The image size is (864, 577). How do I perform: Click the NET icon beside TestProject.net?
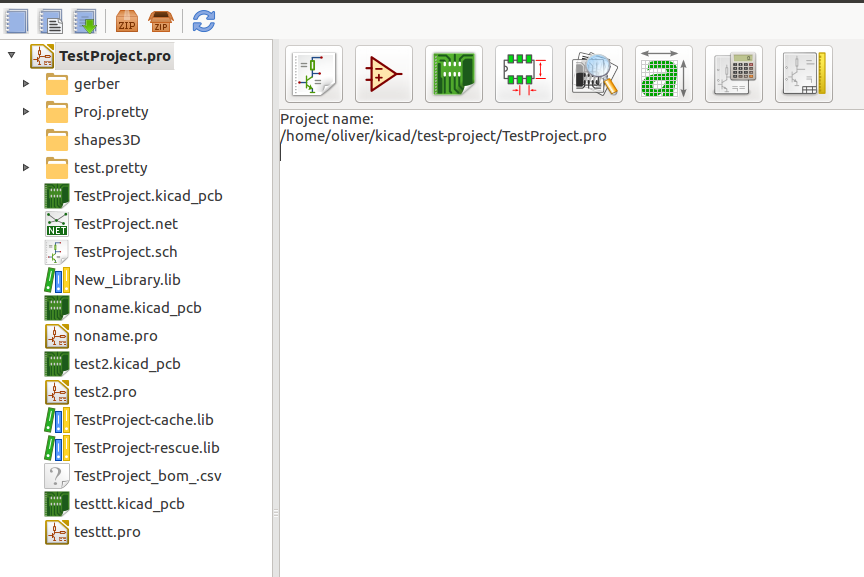click(57, 224)
